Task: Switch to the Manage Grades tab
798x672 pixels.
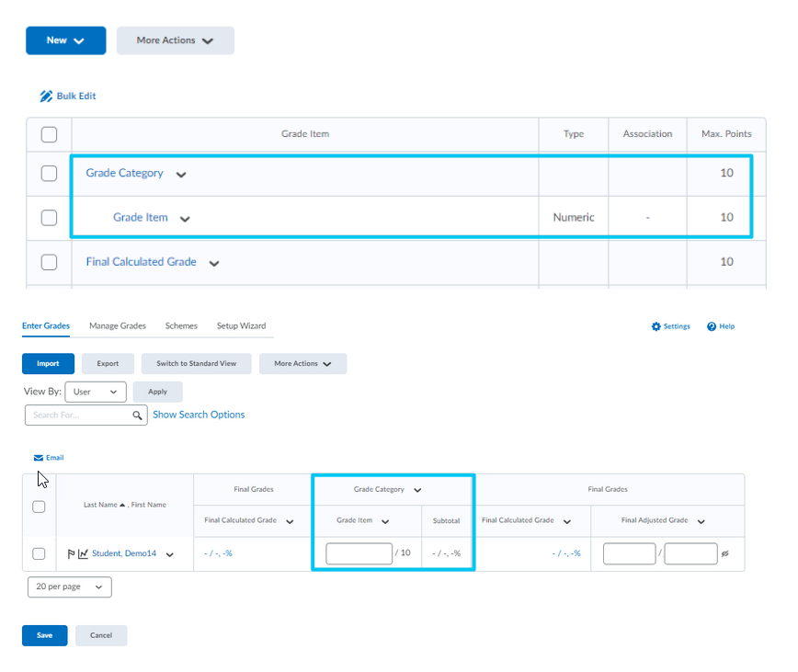Action: 118,326
